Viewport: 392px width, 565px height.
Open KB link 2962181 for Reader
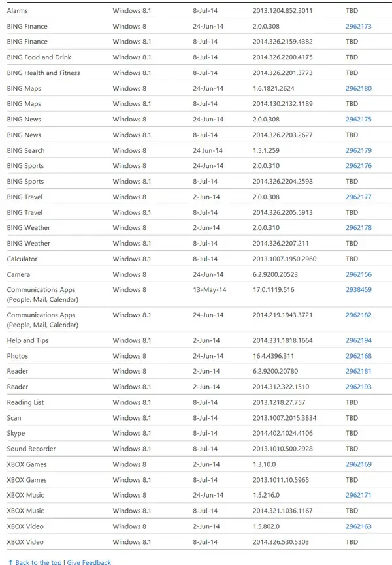coord(359,371)
